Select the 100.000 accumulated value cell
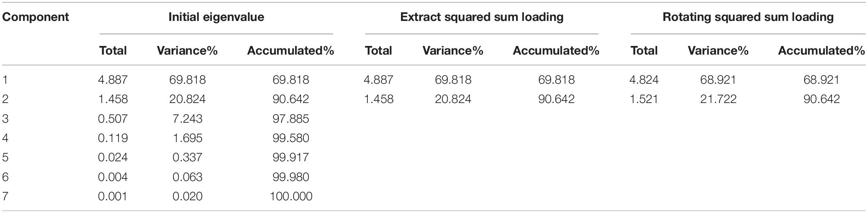868x213 pixels. click(291, 196)
